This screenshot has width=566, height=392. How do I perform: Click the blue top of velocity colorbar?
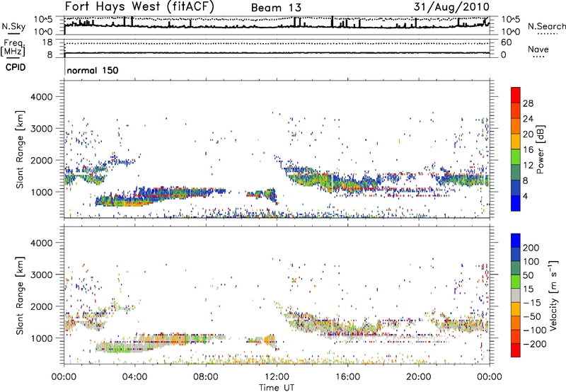[516, 241]
